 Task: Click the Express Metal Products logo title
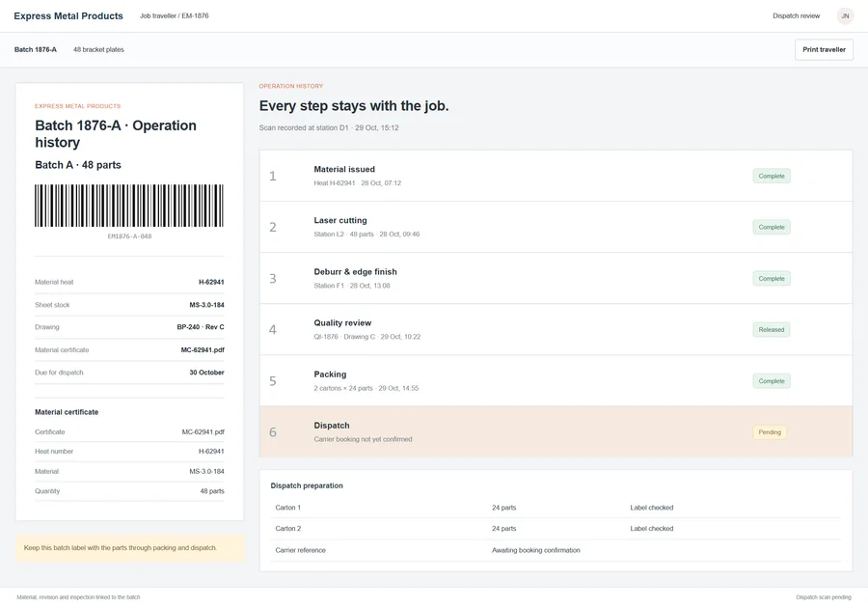pyautogui.click(x=68, y=16)
